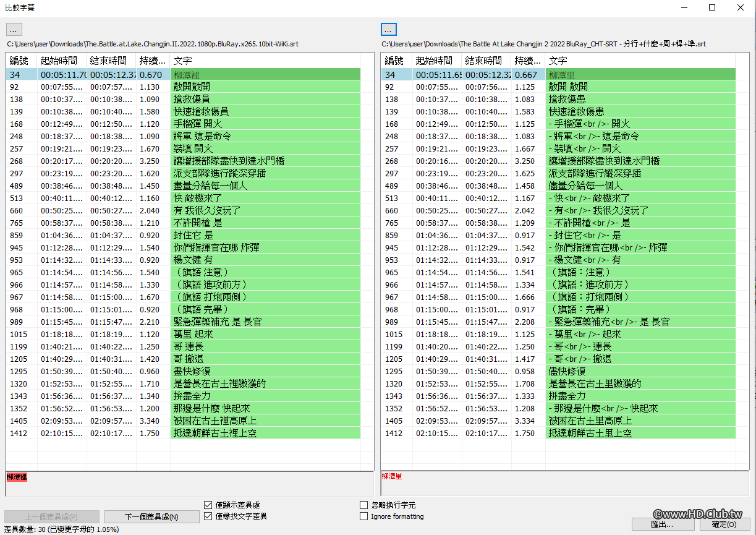The width and height of the screenshot is (756, 535).
Task: Select right row - 哥<br />- 撤退
Action: click(558, 359)
